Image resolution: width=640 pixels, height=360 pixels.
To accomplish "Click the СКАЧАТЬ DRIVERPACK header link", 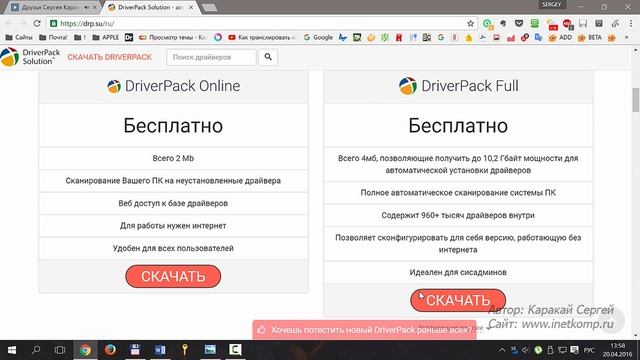I will click(x=109, y=57).
